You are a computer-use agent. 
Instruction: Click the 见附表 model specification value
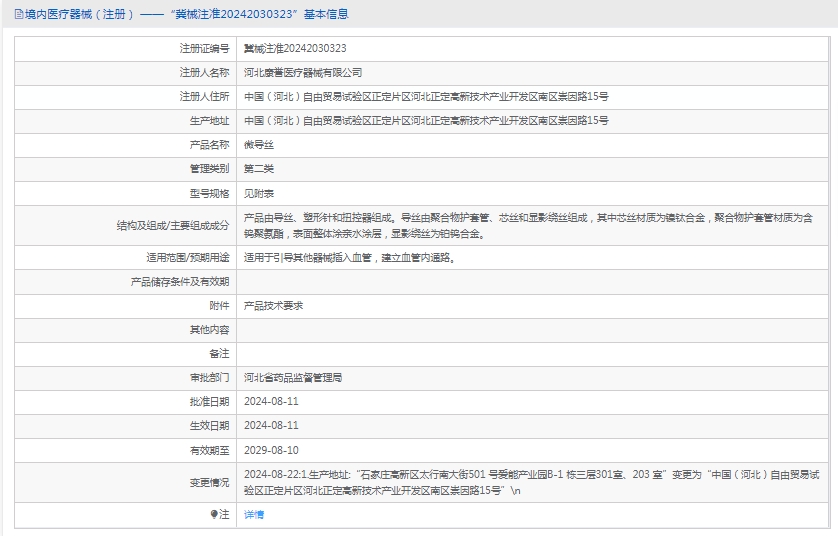click(260, 192)
